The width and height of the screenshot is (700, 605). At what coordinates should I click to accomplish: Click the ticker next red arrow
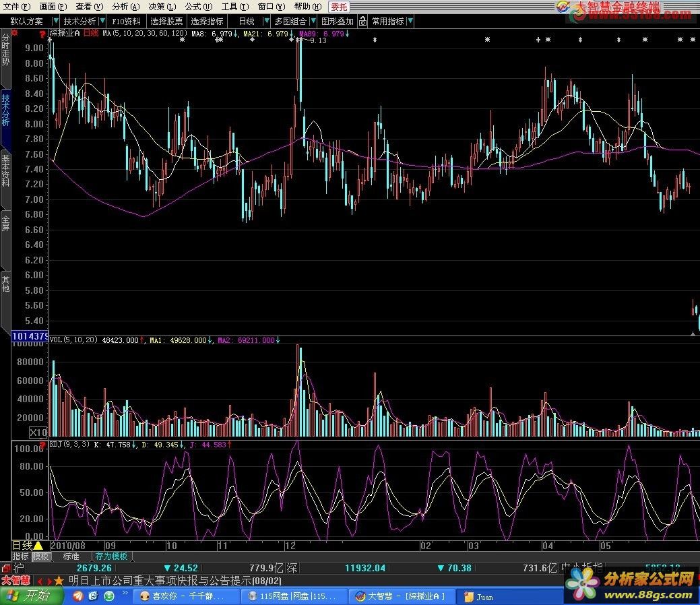[x=49, y=581]
